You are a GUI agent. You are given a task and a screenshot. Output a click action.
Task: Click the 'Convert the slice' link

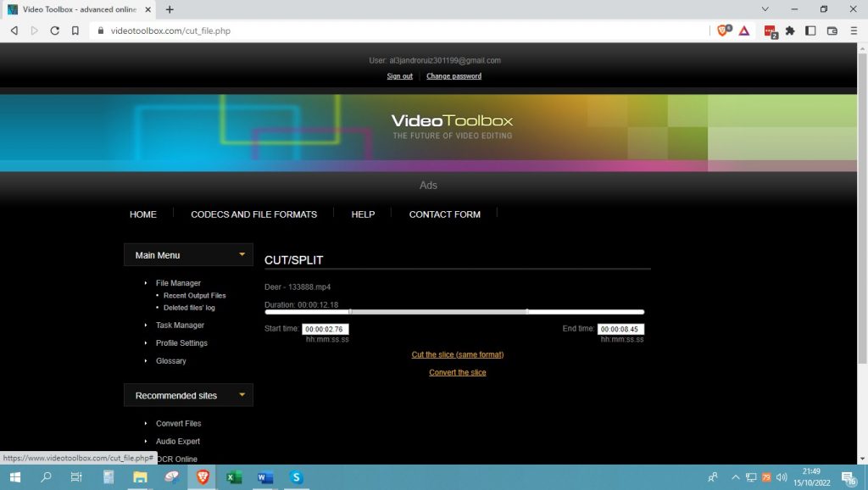tap(458, 372)
